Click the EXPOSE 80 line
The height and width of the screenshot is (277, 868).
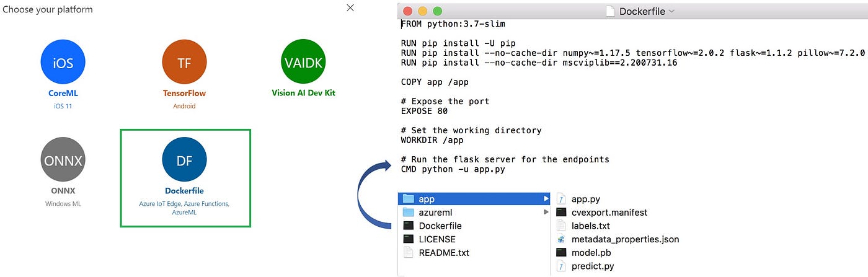424,111
